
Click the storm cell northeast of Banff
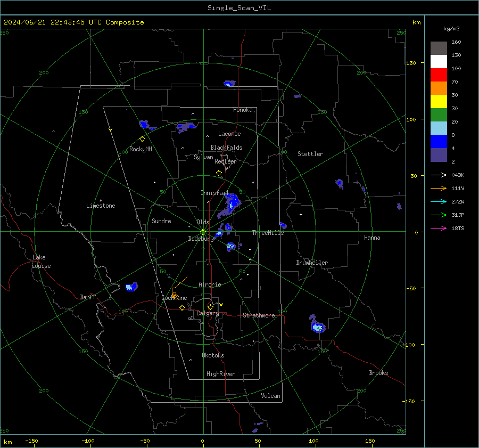[131, 287]
